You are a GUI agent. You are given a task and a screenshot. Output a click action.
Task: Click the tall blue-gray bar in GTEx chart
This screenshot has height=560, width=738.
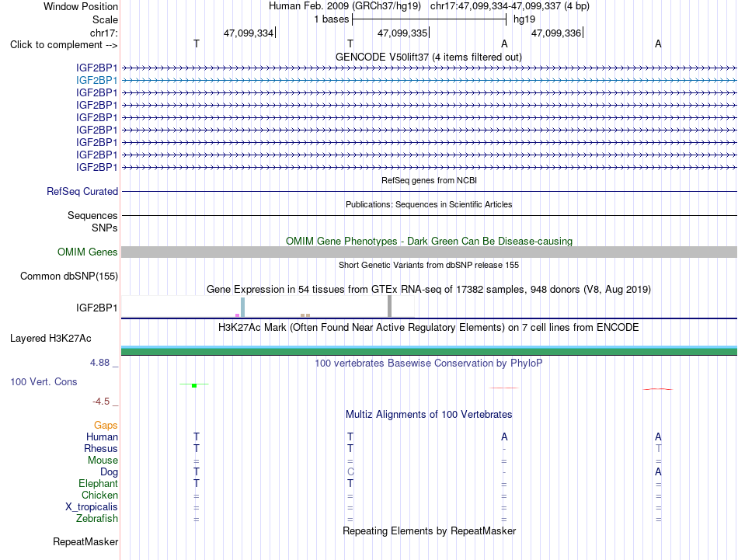[242, 308]
